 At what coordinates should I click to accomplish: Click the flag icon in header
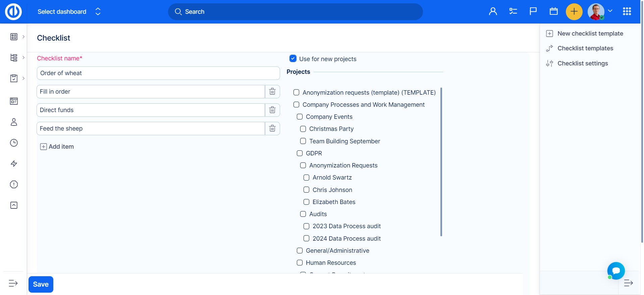tap(533, 11)
